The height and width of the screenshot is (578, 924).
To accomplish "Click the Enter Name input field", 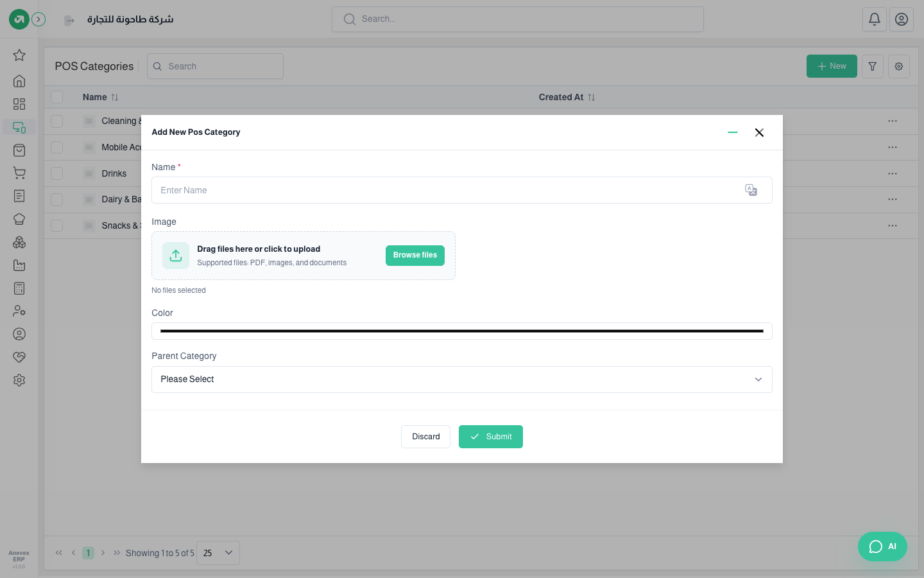I will pos(462,190).
